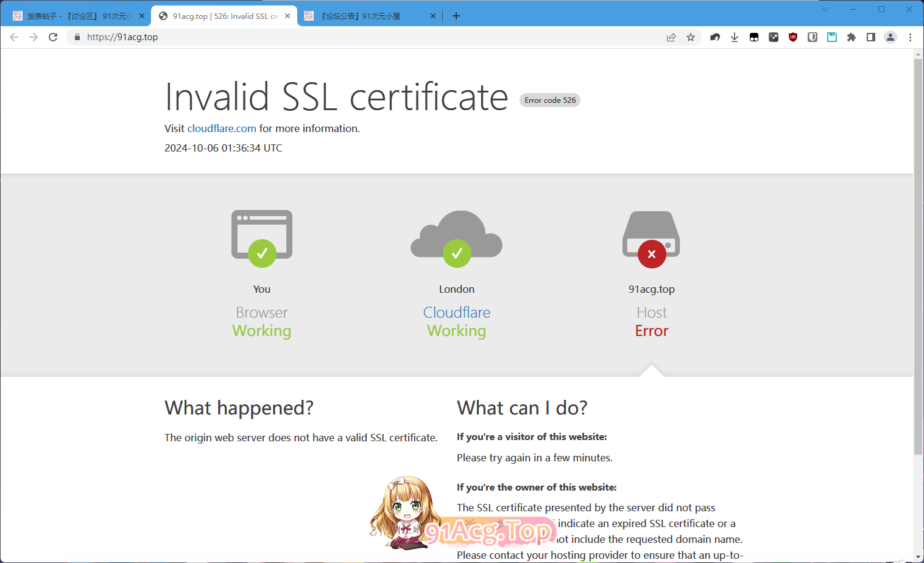Open the Tampermonkey extension icon
The height and width of the screenshot is (563, 924).
point(754,37)
